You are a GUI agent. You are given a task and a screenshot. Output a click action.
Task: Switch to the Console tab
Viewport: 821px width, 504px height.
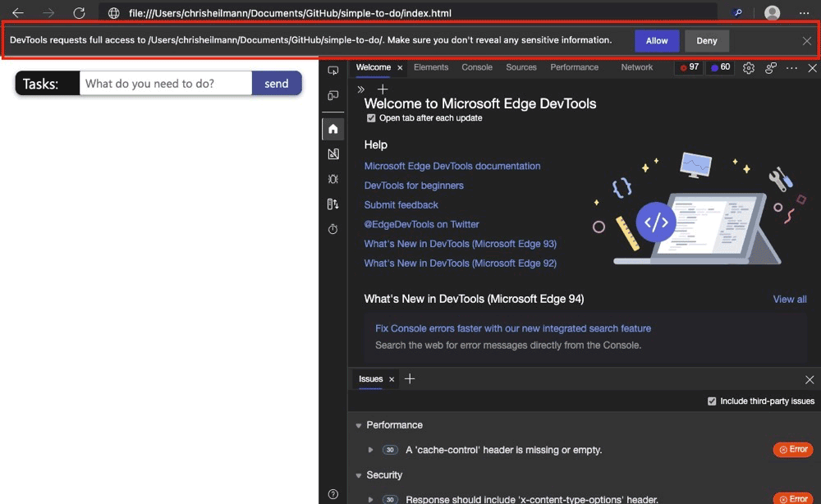pos(476,67)
